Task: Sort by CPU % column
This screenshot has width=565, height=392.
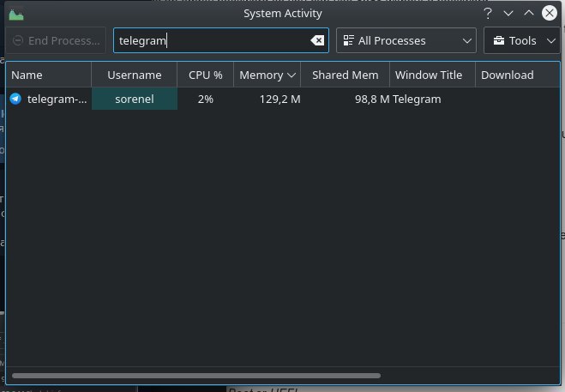Action: click(206, 75)
